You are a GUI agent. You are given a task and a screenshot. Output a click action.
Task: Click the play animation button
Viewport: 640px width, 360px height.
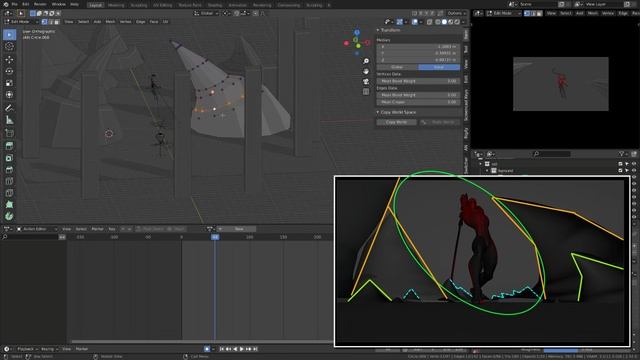coord(242,349)
